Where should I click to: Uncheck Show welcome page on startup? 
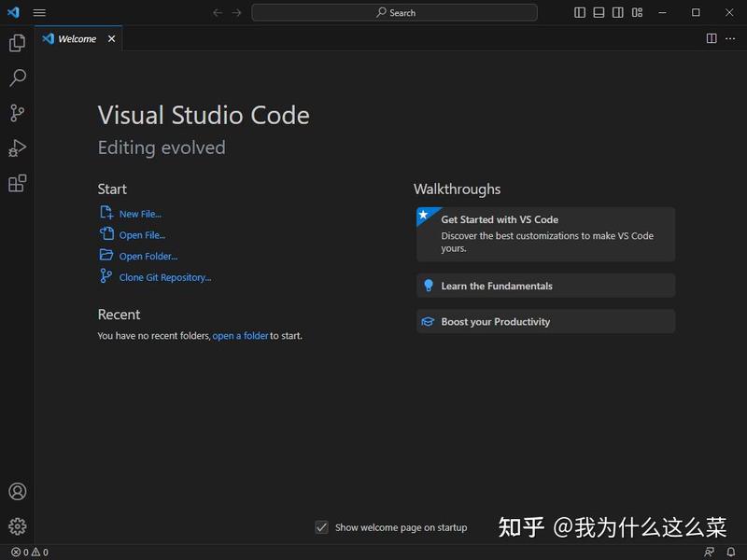321,527
